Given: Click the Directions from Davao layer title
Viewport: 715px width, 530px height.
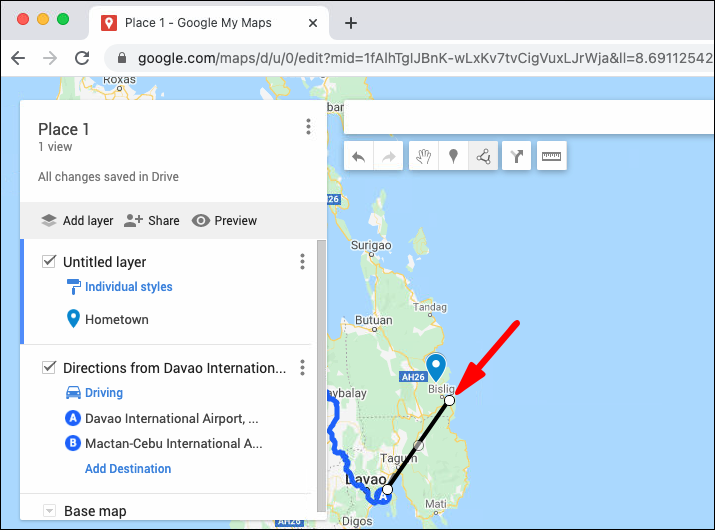Looking at the screenshot, I should pyautogui.click(x=175, y=368).
